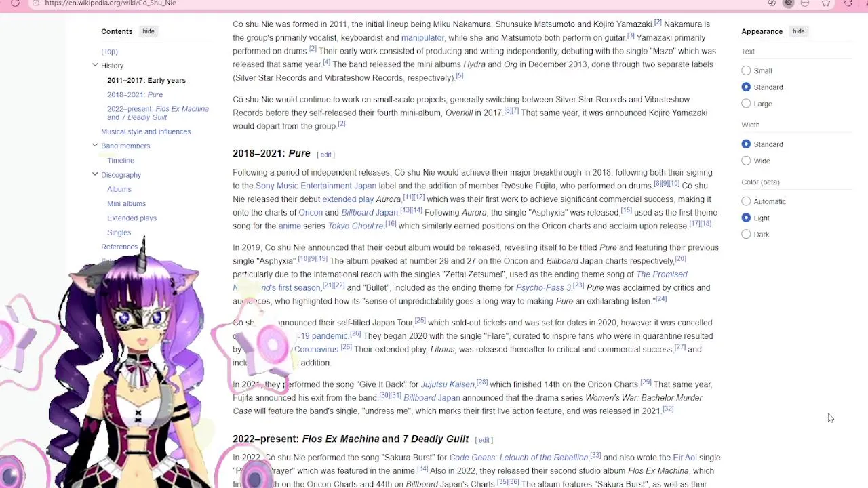Screen dimensions: 868x488
Task: Open Billboard Japan link after Oricon
Action: [370, 213]
